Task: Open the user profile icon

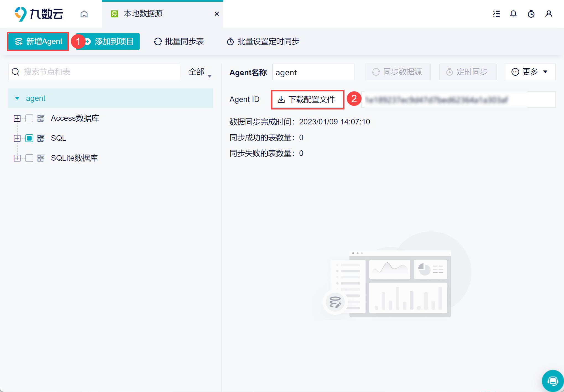Action: (549, 14)
